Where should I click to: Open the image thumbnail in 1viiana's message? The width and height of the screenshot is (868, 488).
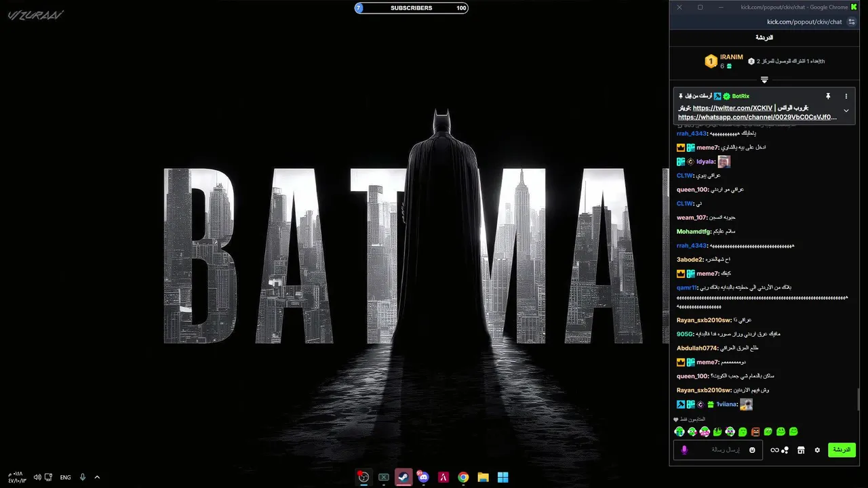(x=747, y=405)
